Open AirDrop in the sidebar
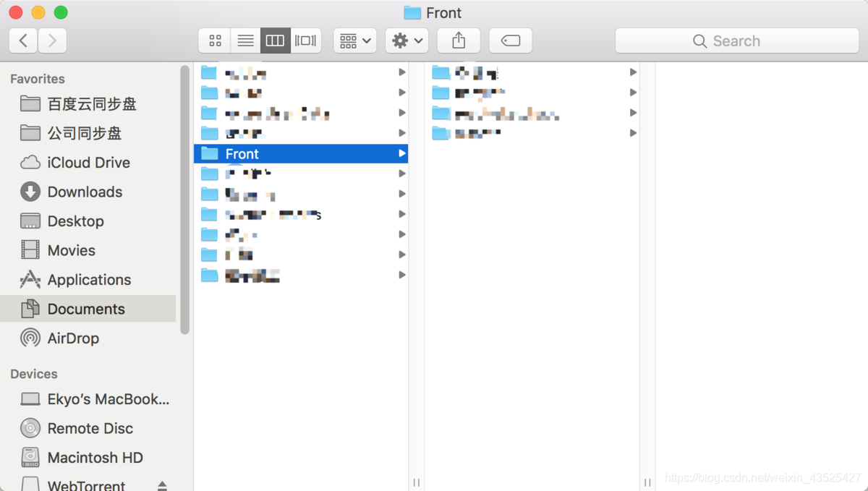The height and width of the screenshot is (491, 868). [88, 338]
